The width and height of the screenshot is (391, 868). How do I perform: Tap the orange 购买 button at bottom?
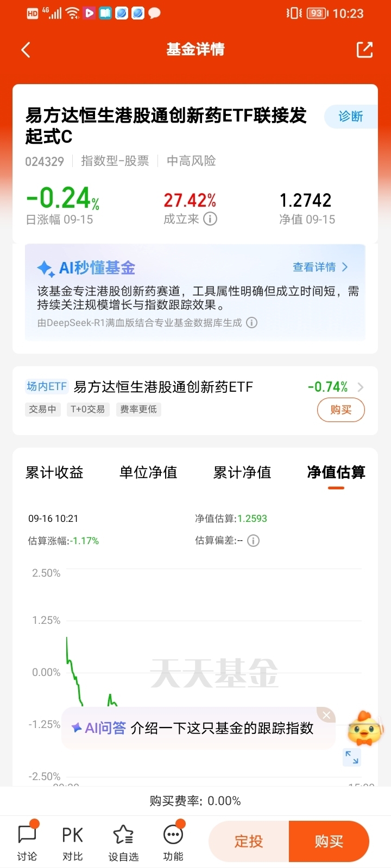(x=329, y=841)
